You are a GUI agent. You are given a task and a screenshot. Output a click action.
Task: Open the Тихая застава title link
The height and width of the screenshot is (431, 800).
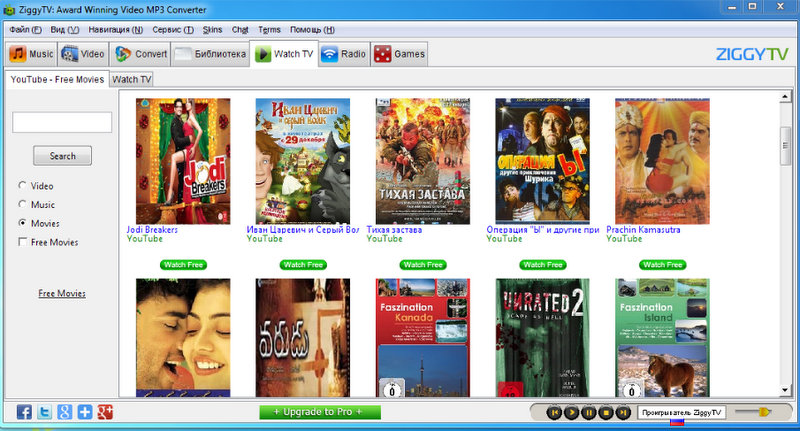tap(394, 230)
